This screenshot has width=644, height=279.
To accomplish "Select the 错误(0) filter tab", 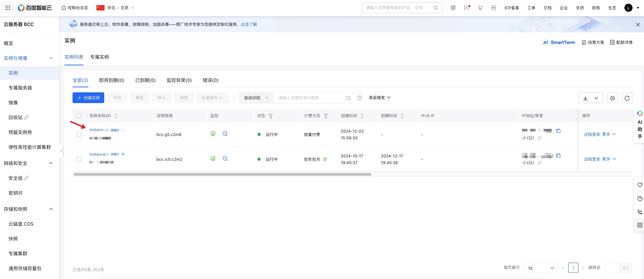I will [x=210, y=80].
